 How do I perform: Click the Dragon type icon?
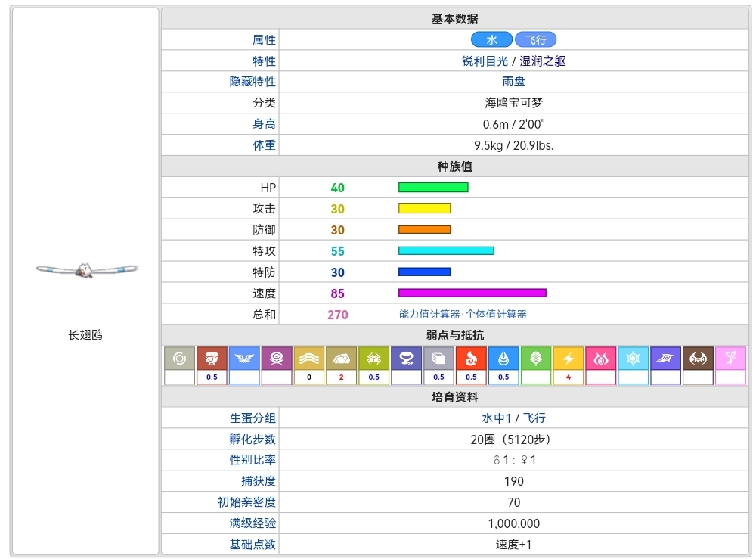(665, 359)
